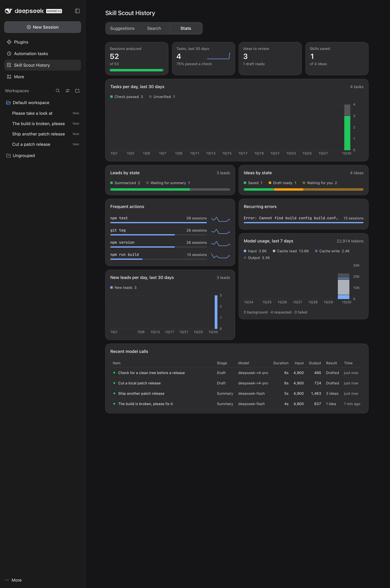
Task: Click the Tasks last 30 days sparkline
Action: [219, 56]
